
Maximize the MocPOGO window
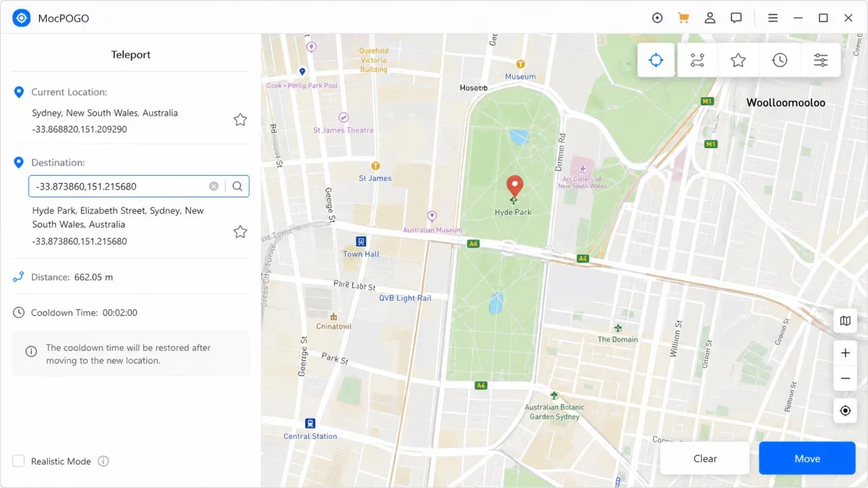click(823, 18)
